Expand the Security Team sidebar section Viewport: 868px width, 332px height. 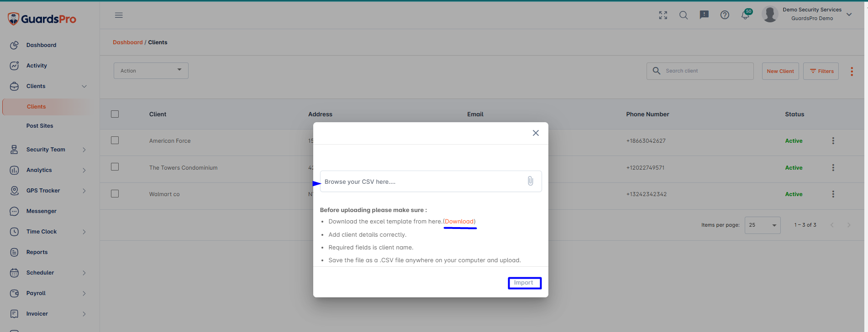(47, 150)
